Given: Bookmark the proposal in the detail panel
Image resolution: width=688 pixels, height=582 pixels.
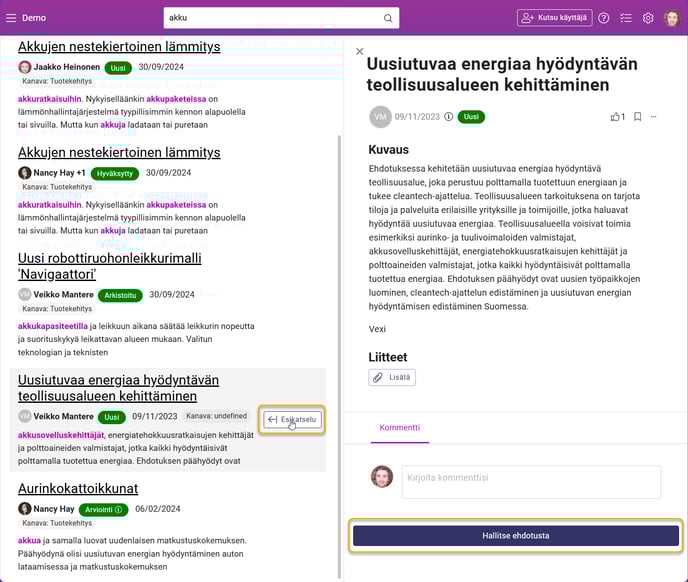Looking at the screenshot, I should pyautogui.click(x=638, y=117).
